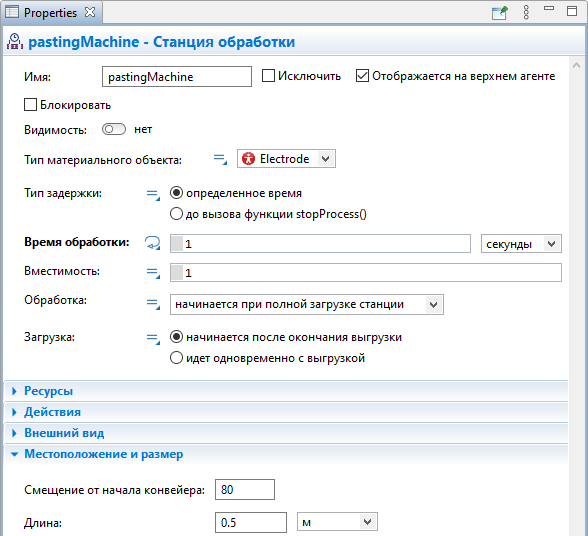Expand the Действия section

click(x=52, y=412)
